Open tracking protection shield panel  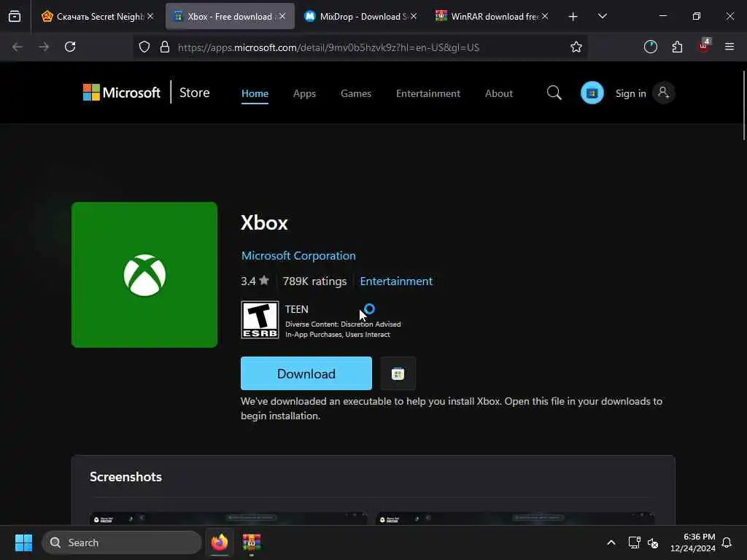[144, 47]
